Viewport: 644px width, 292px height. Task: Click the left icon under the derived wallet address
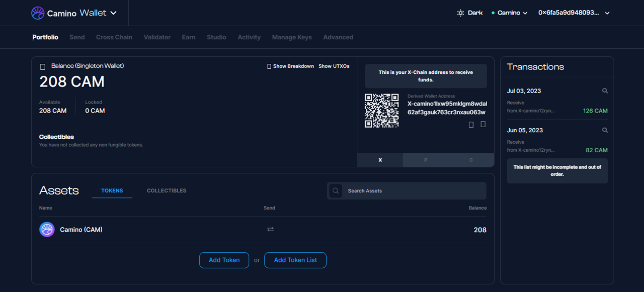click(x=471, y=125)
